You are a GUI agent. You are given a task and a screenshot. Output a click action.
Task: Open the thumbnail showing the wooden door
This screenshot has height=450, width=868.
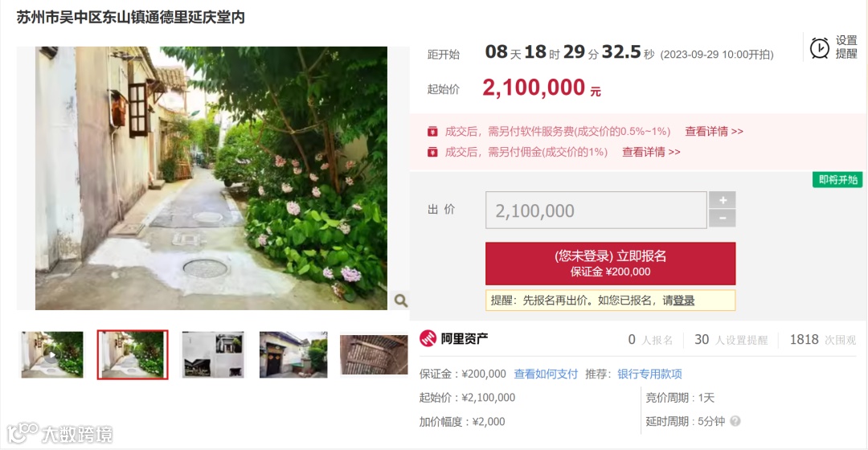293,355
